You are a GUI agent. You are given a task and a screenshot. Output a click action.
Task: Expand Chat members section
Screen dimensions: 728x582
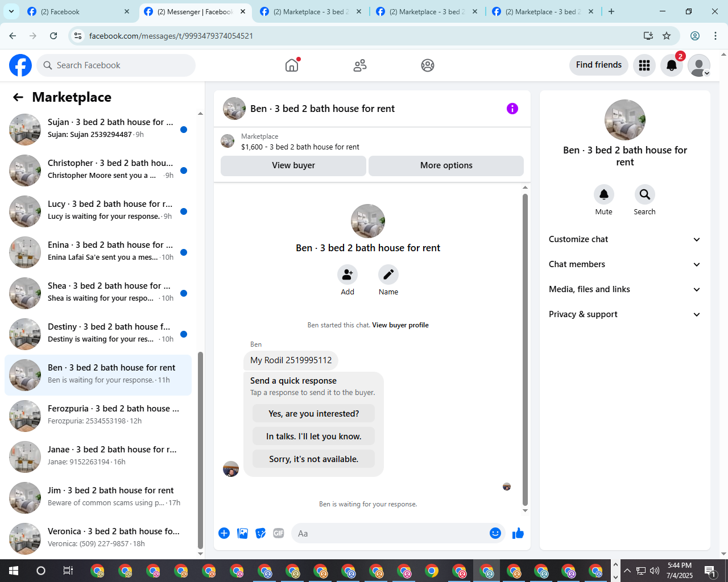625,264
